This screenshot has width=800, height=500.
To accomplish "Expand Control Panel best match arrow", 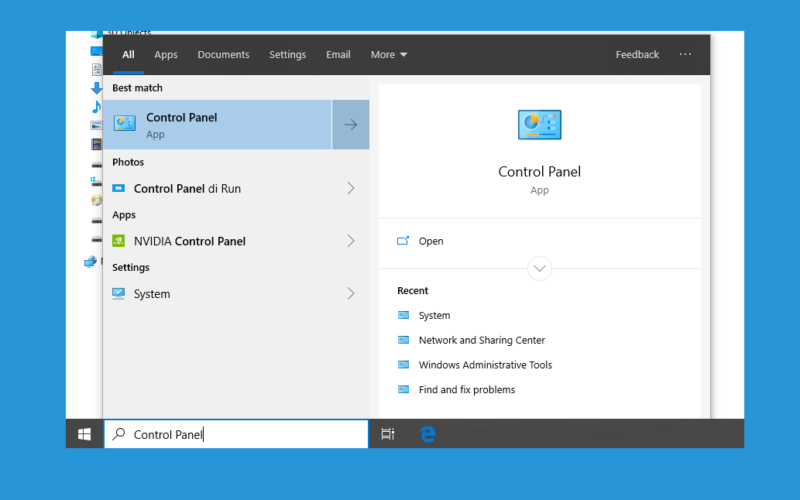I will [351, 124].
